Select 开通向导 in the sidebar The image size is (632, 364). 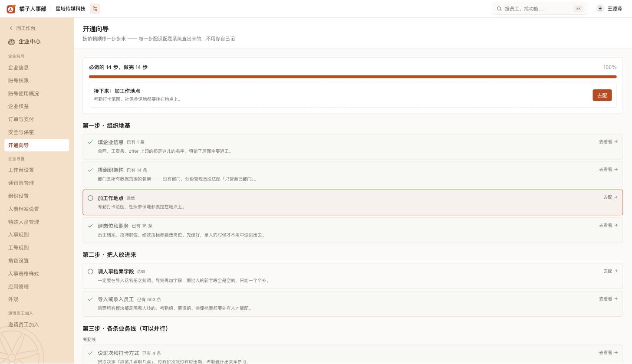(x=37, y=145)
